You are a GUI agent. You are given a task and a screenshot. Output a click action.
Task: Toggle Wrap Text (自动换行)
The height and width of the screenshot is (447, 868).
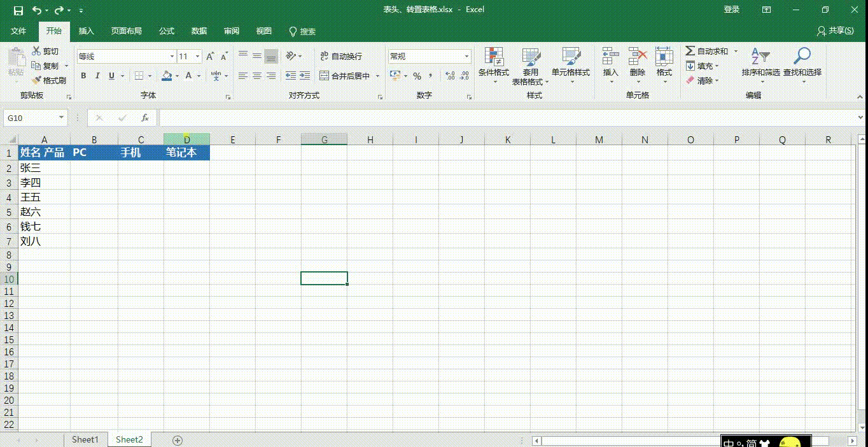click(x=341, y=56)
